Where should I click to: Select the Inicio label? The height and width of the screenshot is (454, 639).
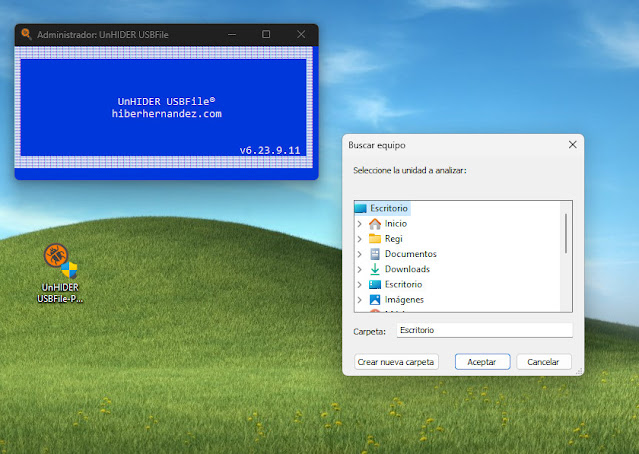tap(396, 224)
